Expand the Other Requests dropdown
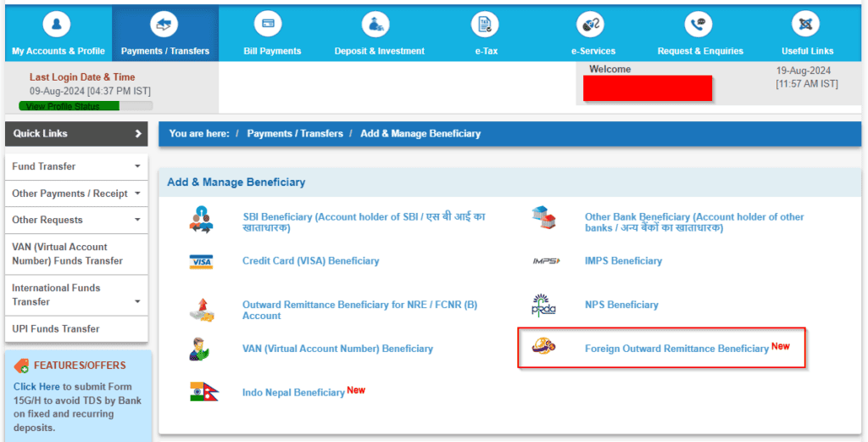Screen dimensions: 868x442 click(x=76, y=220)
